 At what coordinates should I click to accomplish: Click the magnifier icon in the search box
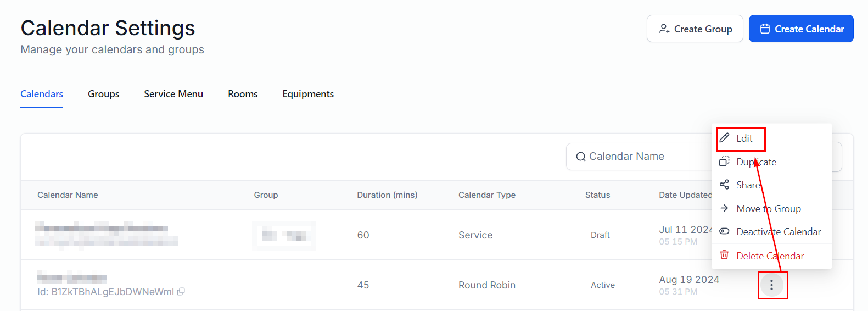(580, 157)
